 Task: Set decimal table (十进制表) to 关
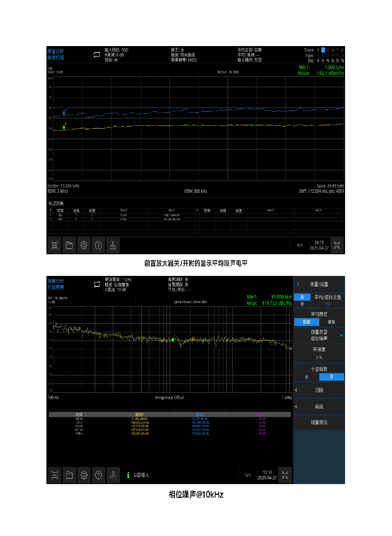307,377
